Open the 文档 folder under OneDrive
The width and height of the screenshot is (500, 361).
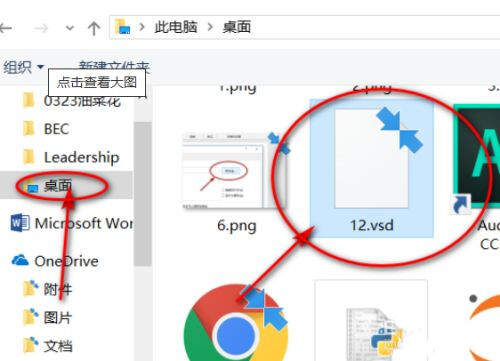tap(58, 346)
